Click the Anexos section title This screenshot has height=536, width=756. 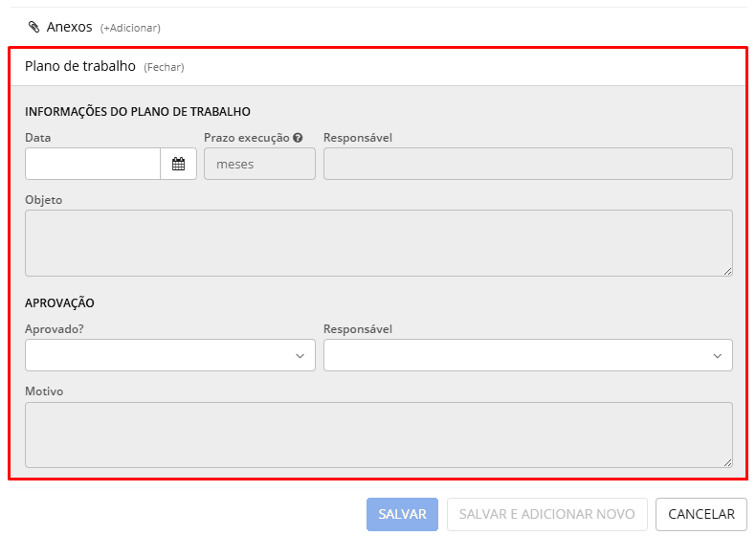click(69, 27)
